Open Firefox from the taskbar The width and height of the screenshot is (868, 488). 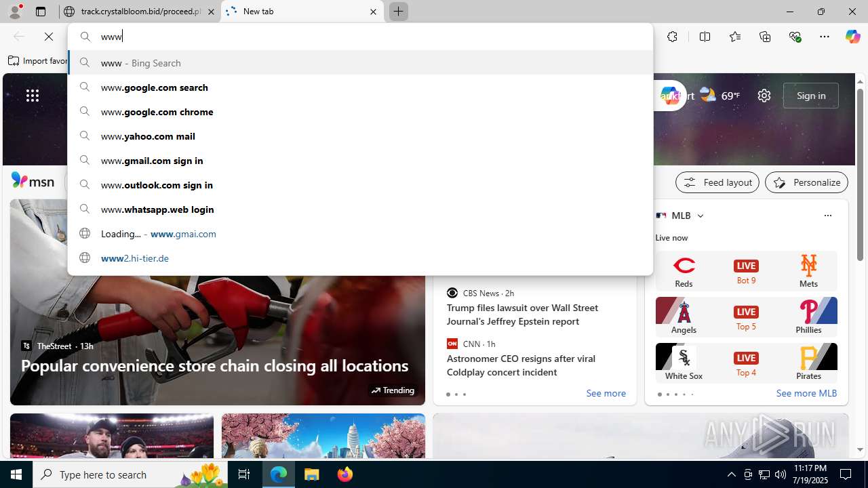[x=344, y=474]
